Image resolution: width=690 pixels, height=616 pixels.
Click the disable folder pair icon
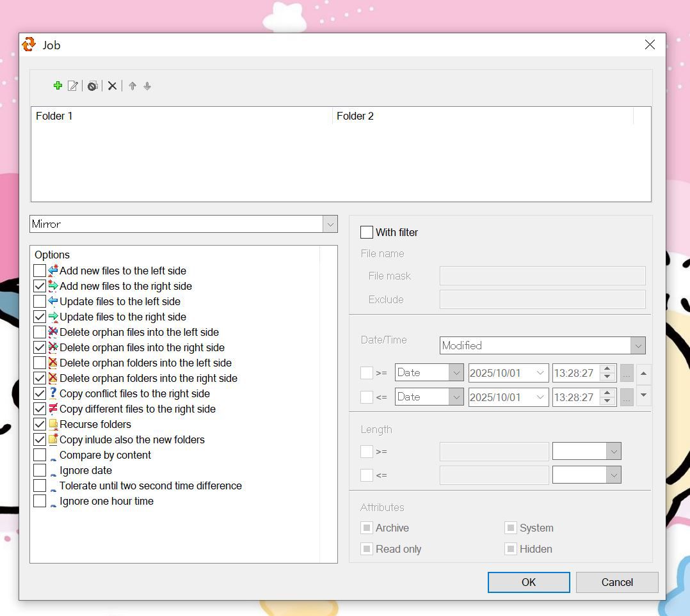pyautogui.click(x=92, y=86)
